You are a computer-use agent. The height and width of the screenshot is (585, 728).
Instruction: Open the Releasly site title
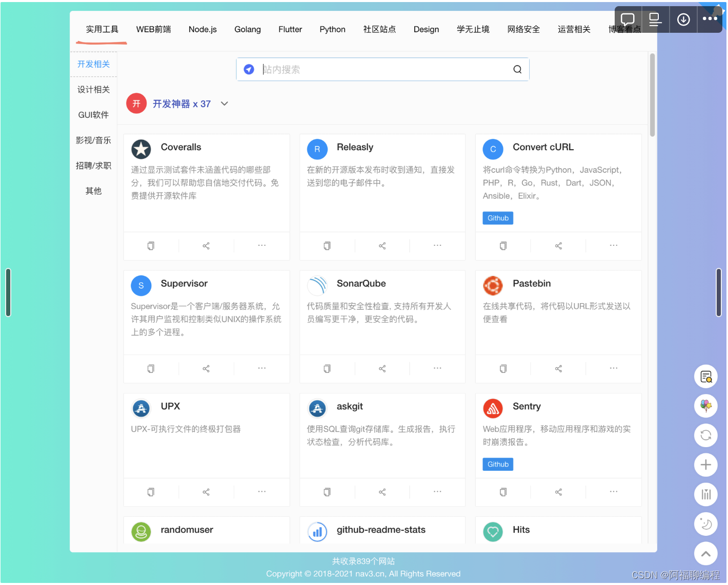click(x=355, y=148)
